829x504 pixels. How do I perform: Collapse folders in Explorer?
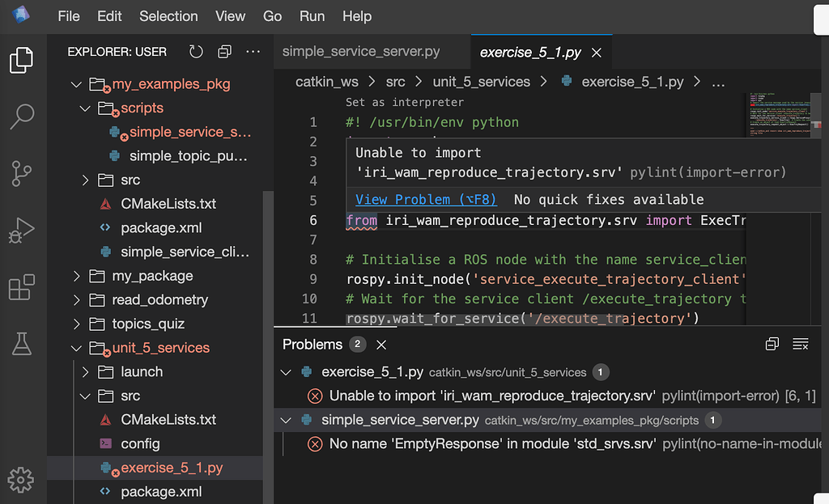(224, 51)
